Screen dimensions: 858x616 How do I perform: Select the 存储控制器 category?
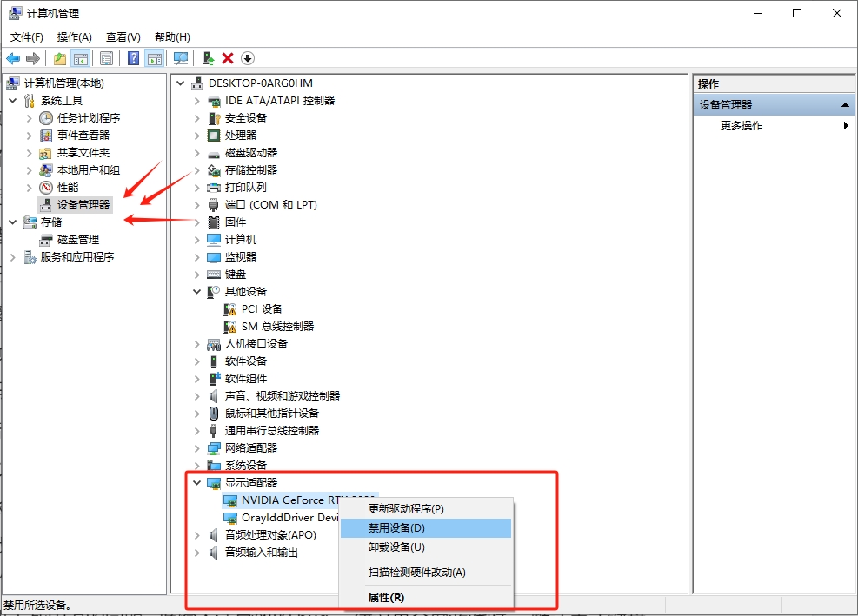(250, 170)
